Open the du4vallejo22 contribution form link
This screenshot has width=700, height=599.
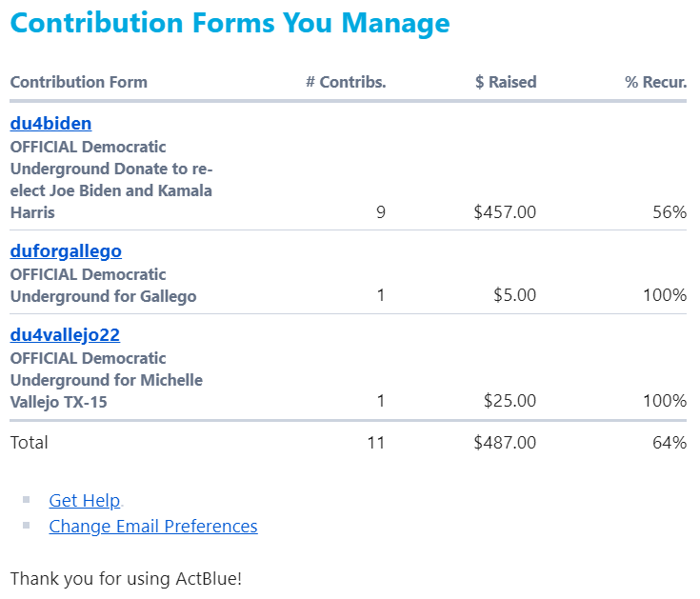point(65,335)
